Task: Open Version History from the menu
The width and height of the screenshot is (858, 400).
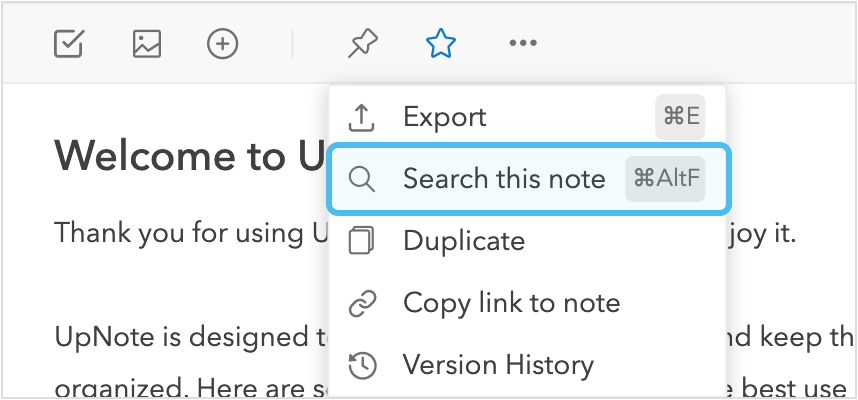Action: pos(498,365)
